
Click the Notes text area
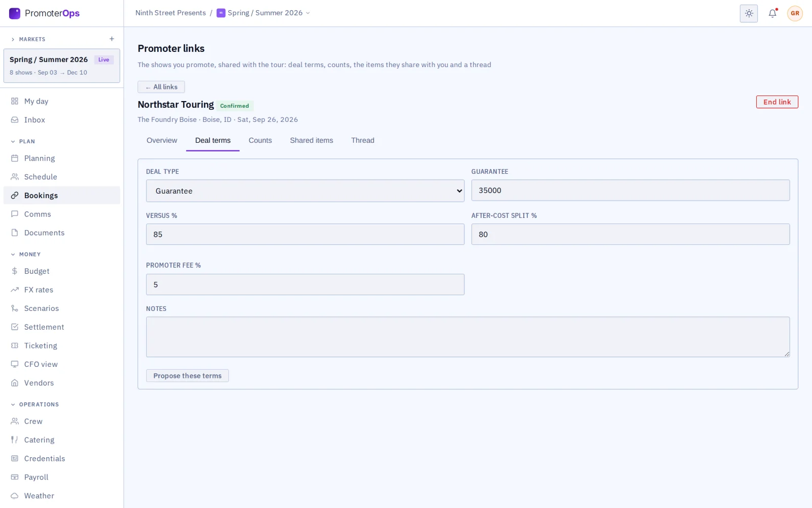tap(468, 337)
